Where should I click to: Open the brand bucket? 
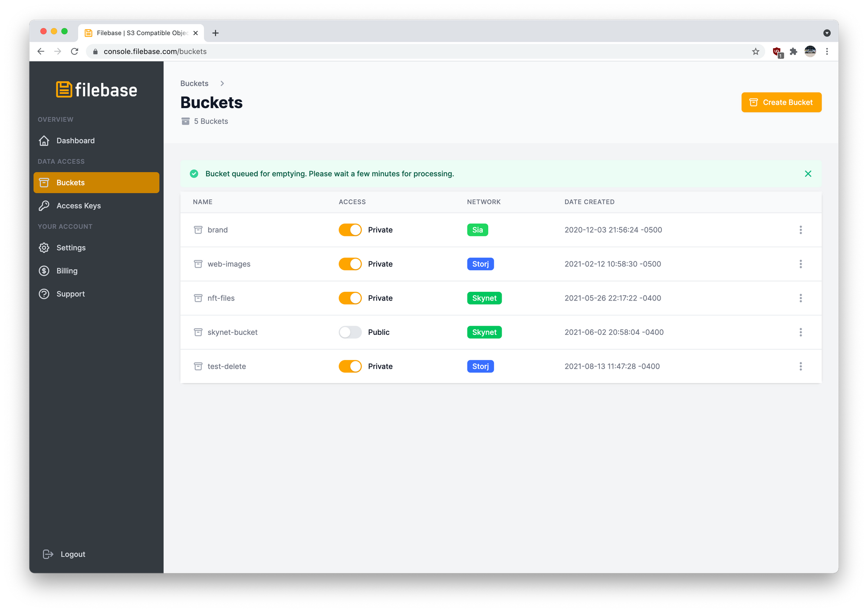tap(217, 230)
